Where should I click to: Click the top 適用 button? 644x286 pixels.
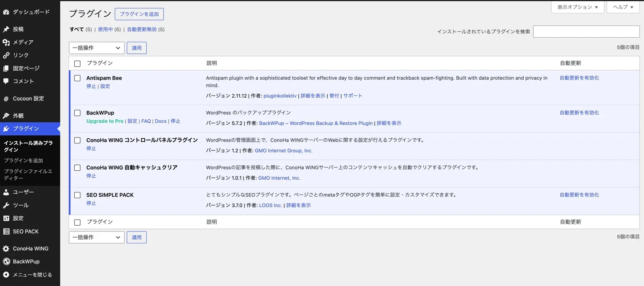[x=137, y=48]
